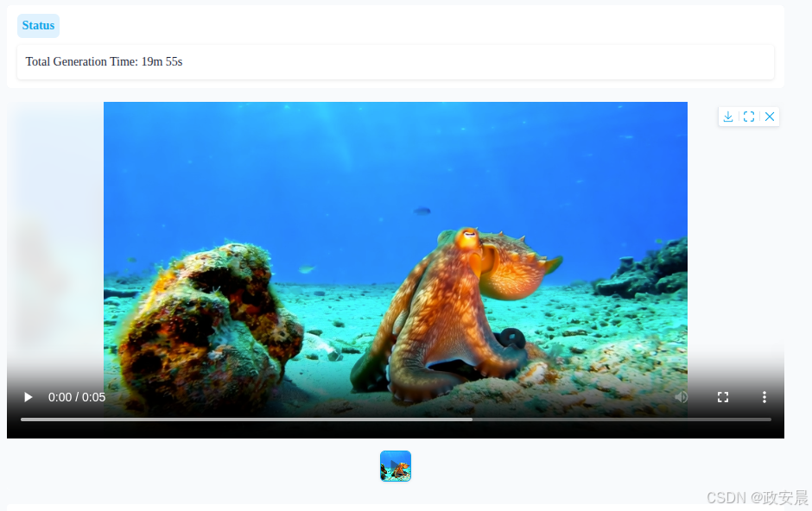Screen dimensions: 812x511
Task: Click the 0:00 / 0:05 time display
Action: click(77, 397)
